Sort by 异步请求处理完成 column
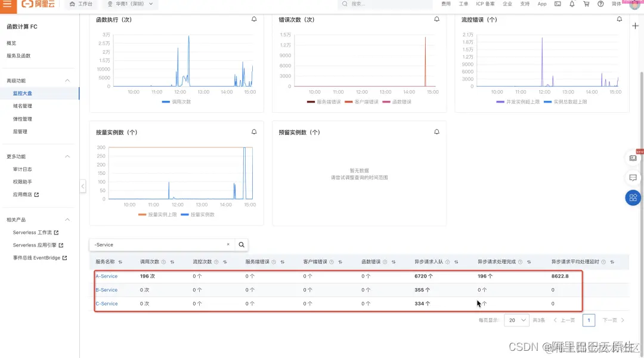The width and height of the screenshot is (644, 358). point(528,262)
